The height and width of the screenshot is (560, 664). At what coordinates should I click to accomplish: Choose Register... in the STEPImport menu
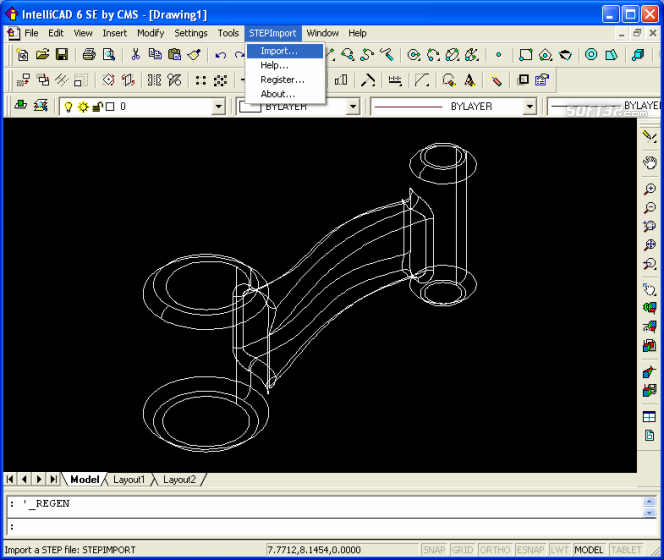285,80
